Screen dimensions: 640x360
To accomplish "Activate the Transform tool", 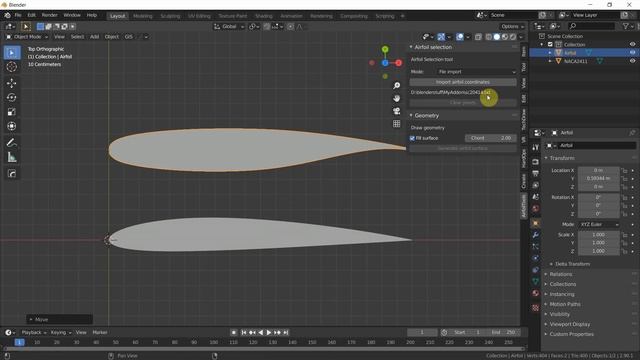I will click(x=12, y=126).
